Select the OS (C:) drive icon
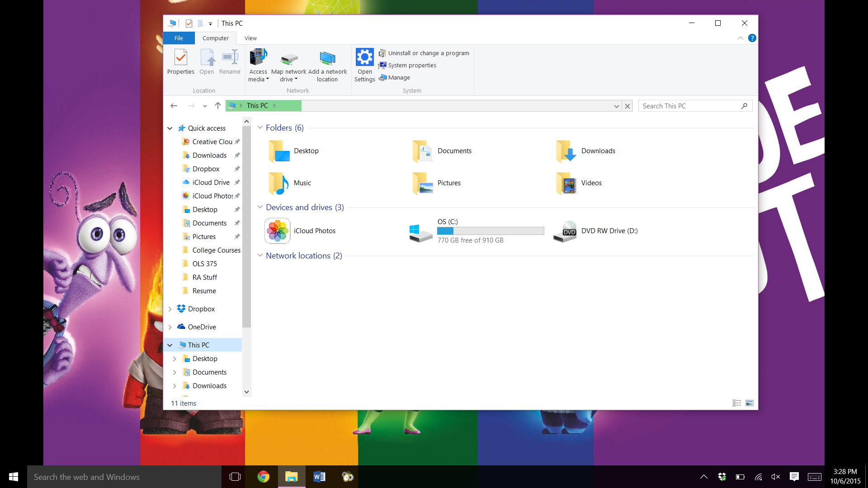This screenshot has width=868, height=488. 421,233
